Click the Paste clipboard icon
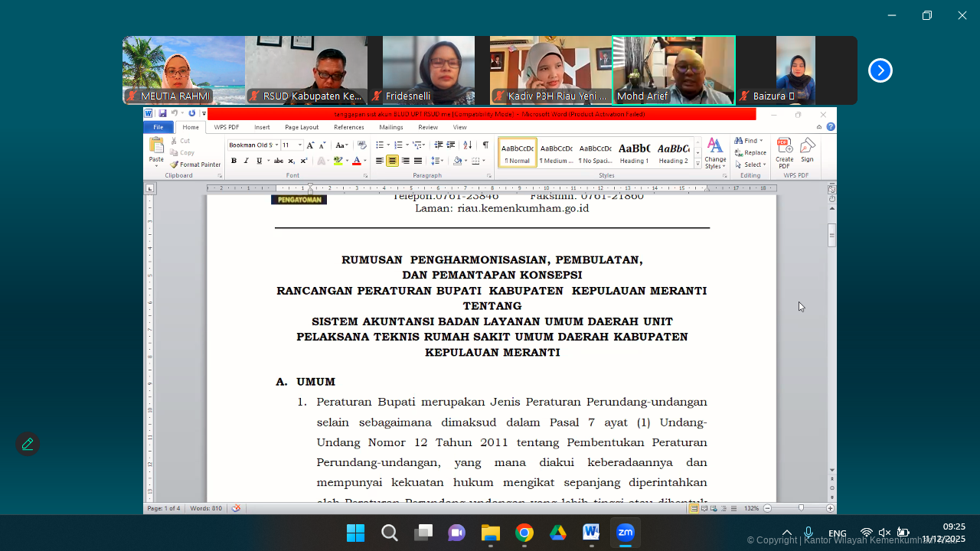This screenshot has height=551, width=980. tap(156, 149)
